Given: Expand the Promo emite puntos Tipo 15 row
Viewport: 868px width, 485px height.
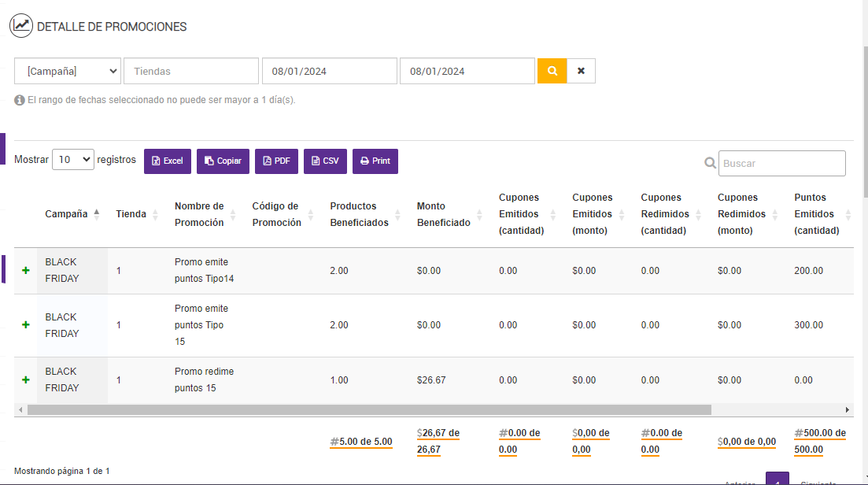Looking at the screenshot, I should pos(26,324).
